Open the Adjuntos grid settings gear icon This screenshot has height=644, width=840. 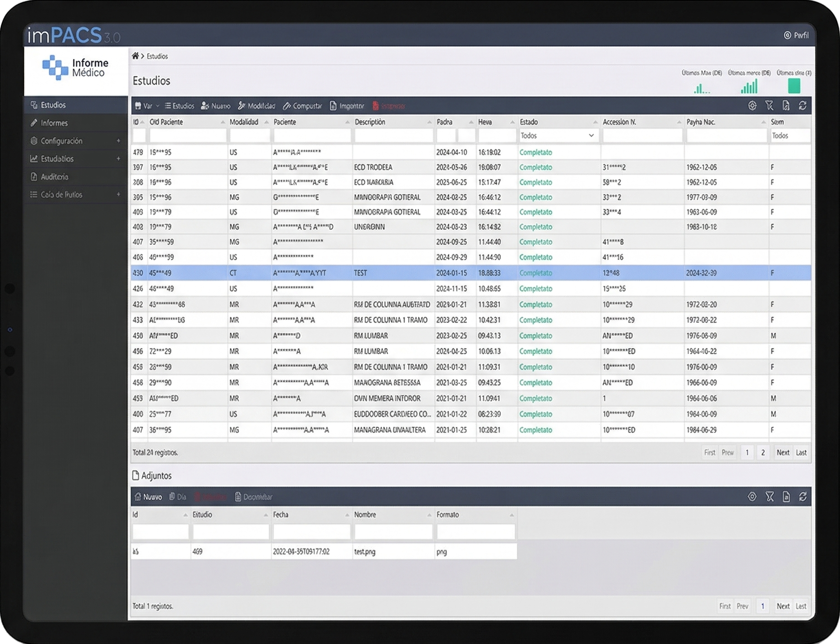752,496
